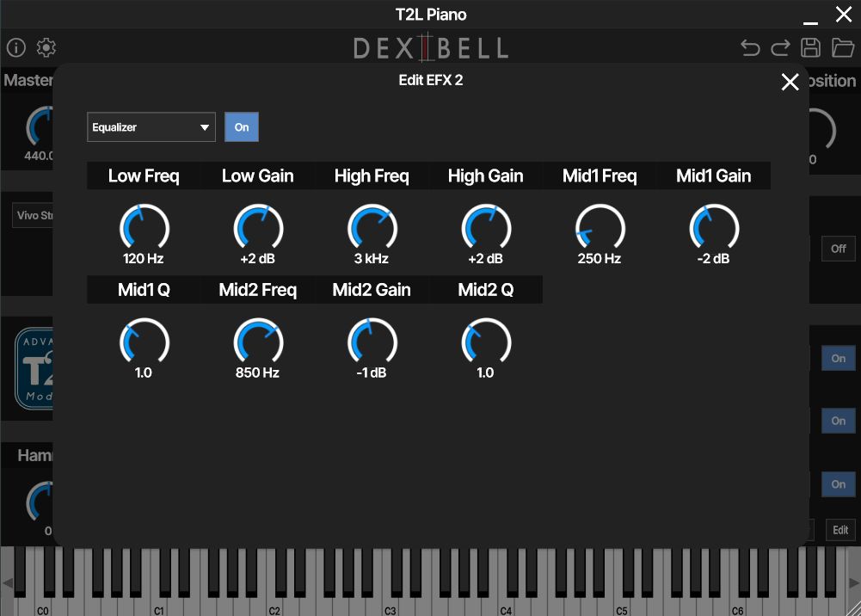Click the Edit EFX 2 dialog title
861x616 pixels.
430,80
